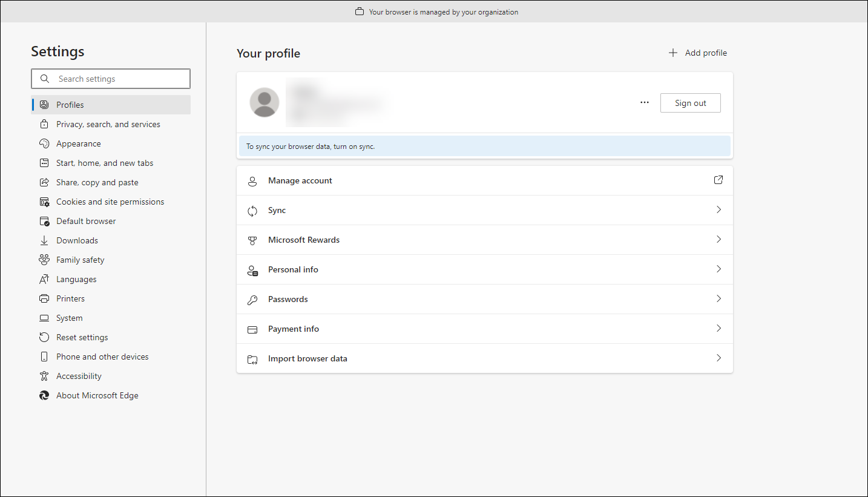Open more profile actions via the ellipsis icon
The image size is (868, 497).
(x=645, y=102)
